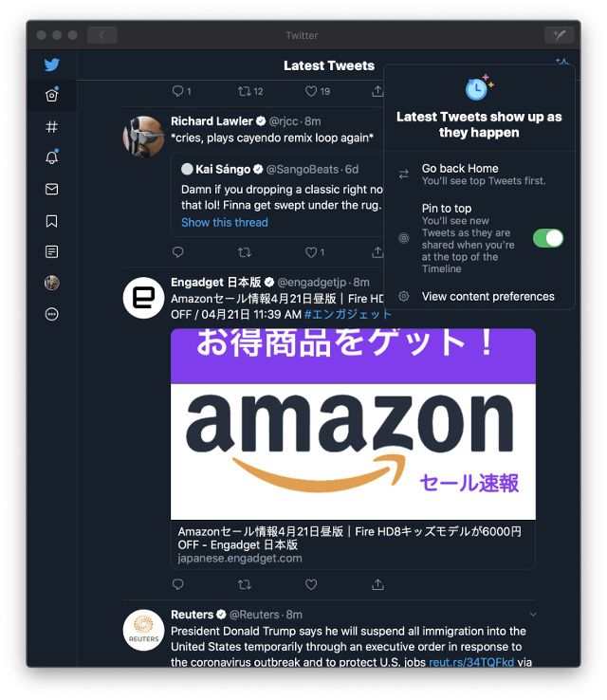The height and width of the screenshot is (700, 607).
Task: Open the Explore hashtag page
Action: click(52, 127)
